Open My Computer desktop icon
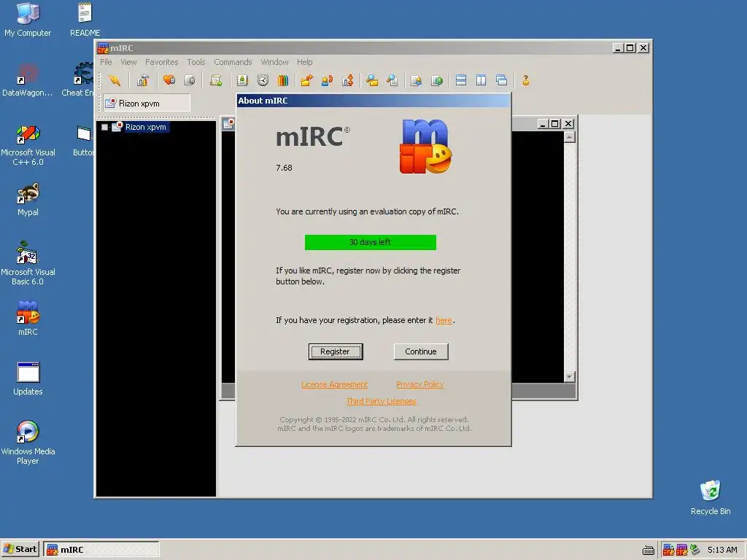747x560 pixels. (28, 20)
